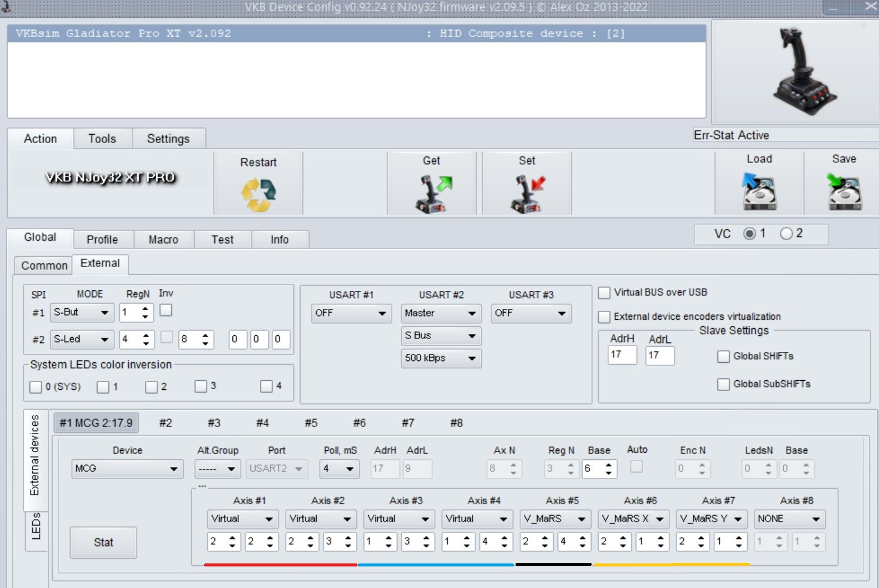The width and height of the screenshot is (879, 588).
Task: Open the Tools tab
Action: pos(102,139)
